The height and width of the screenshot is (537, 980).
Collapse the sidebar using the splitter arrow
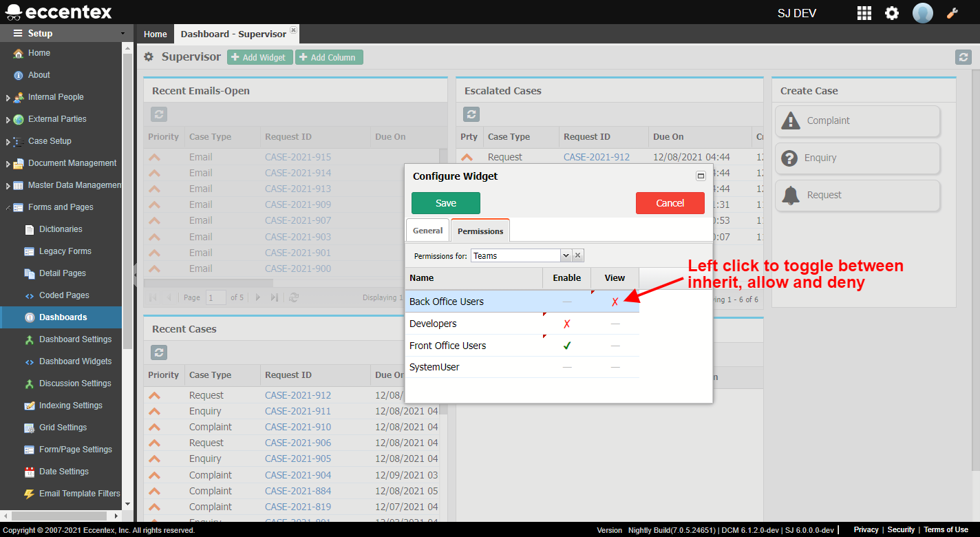click(135, 274)
